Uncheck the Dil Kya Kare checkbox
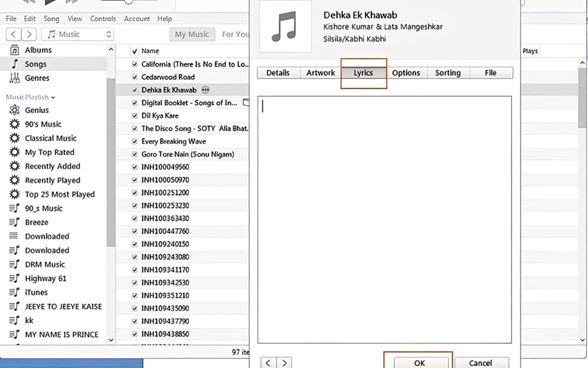This screenshot has width=588, height=368. (x=134, y=116)
